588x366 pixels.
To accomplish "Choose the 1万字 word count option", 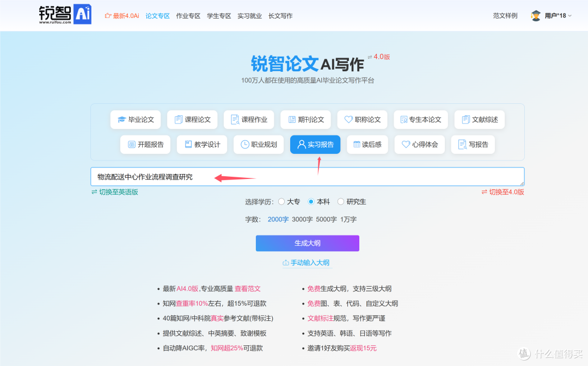I will tap(348, 220).
